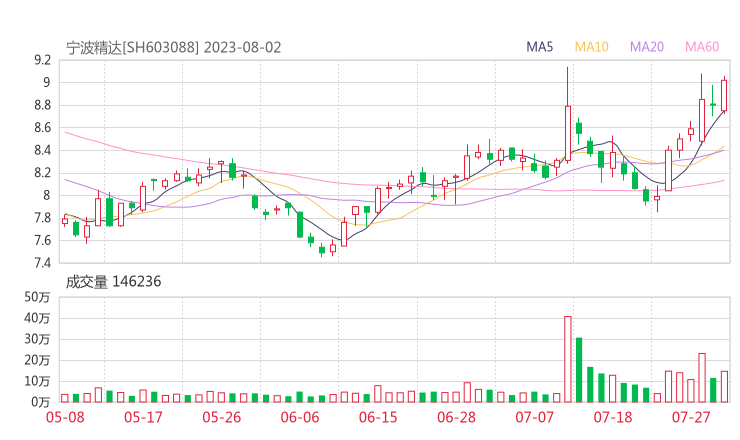The height and width of the screenshot is (440, 740).
Task: Click the 50万 volume axis label
Action: click(x=37, y=297)
